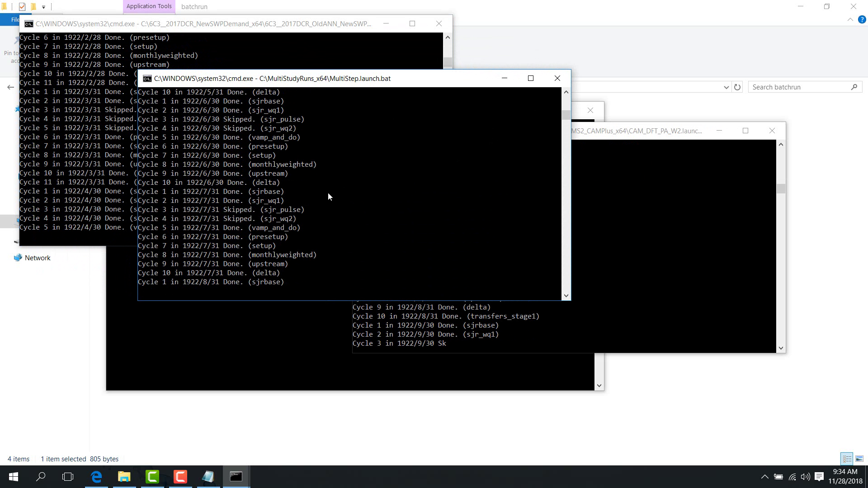Maximize the CAM_DFT_PA_W2 cmd window
The image size is (868, 488).
(x=745, y=131)
